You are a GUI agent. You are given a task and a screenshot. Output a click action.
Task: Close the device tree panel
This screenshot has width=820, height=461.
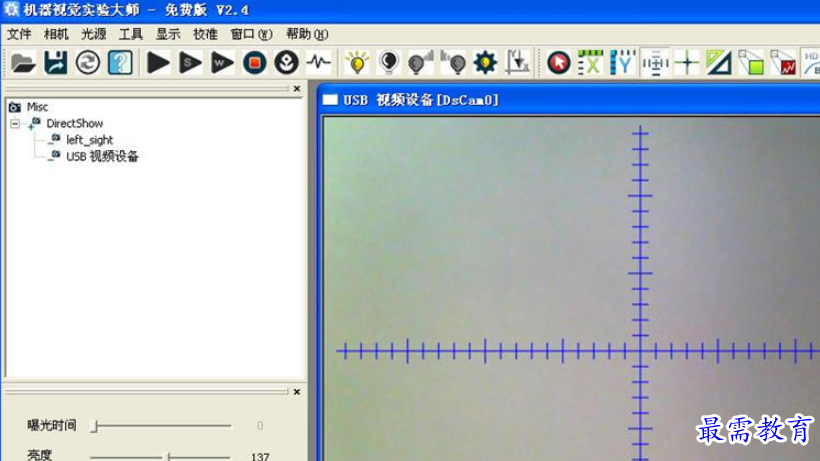297,89
